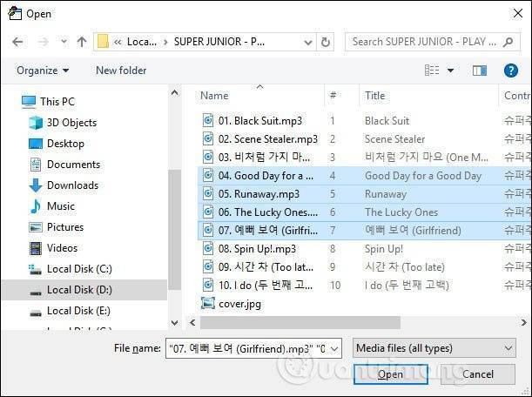
Task: Open the Organize dropdown menu
Action: point(42,71)
